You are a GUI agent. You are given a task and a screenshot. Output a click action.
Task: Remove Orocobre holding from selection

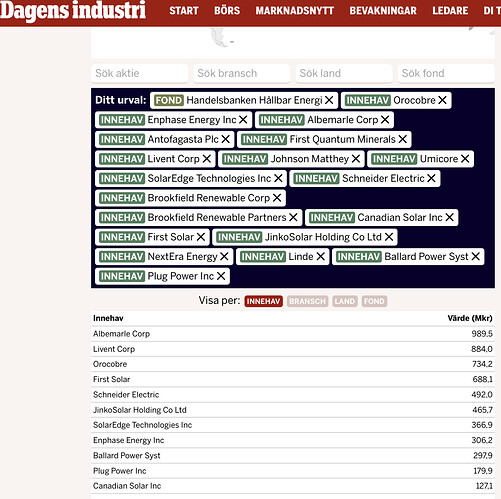pos(442,100)
